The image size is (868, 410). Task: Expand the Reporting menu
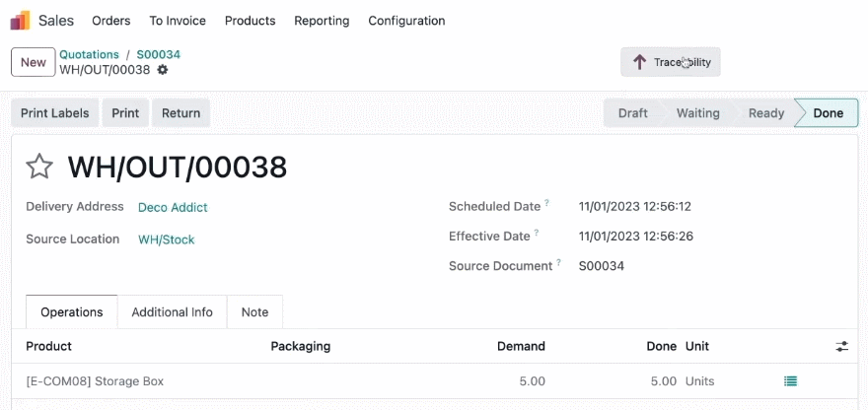coord(322,21)
